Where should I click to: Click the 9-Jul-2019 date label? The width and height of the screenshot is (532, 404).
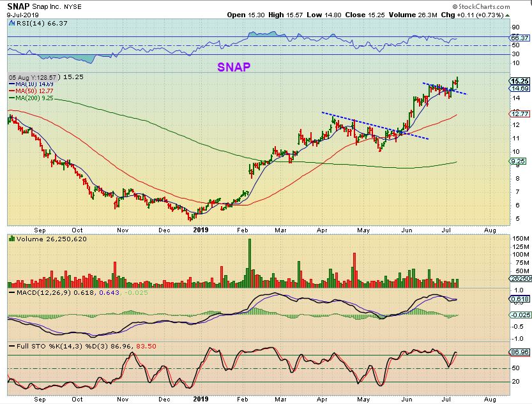tap(23, 15)
